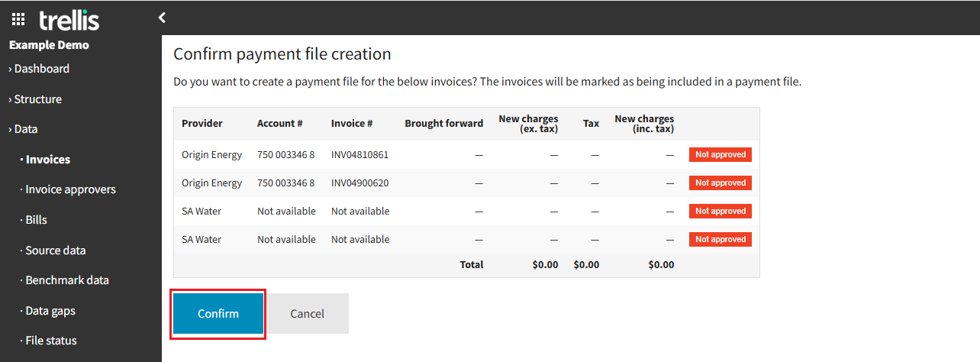Select Source data in sidebar

(55, 250)
